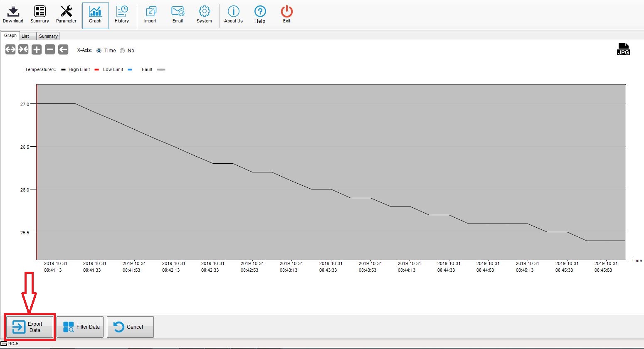The image size is (644, 349).
Task: Save graph as JPG icon
Action: [x=623, y=49]
